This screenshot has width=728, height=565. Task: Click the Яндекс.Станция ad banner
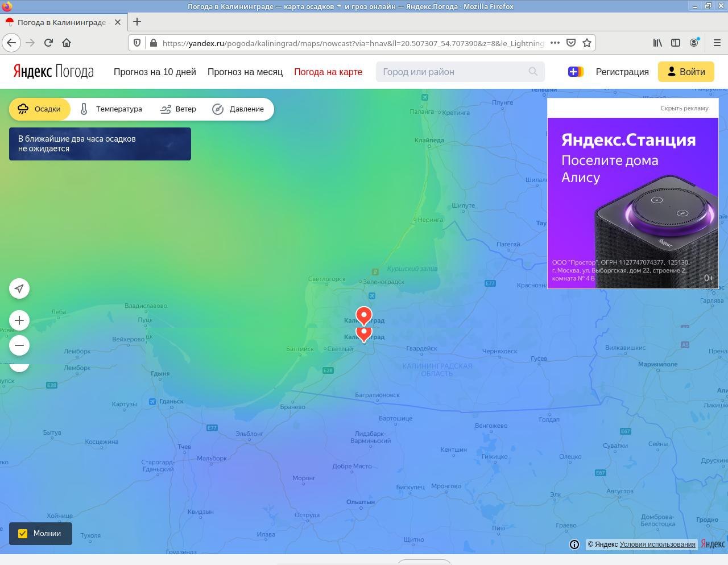633,203
